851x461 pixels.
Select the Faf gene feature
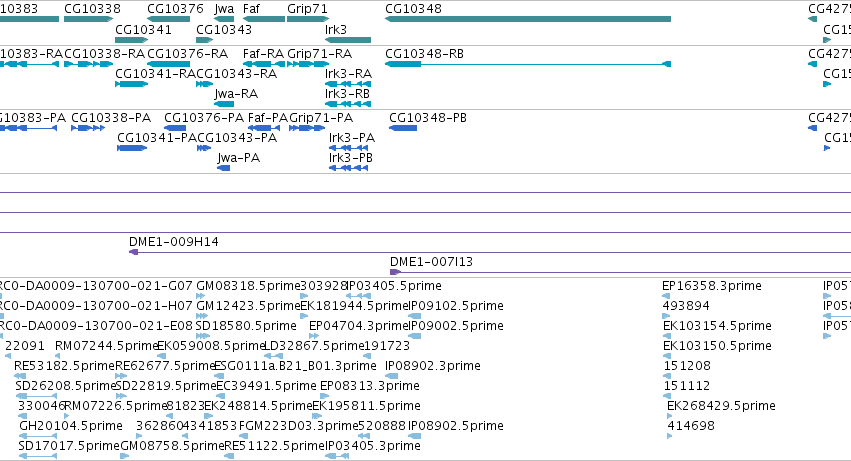point(264,19)
